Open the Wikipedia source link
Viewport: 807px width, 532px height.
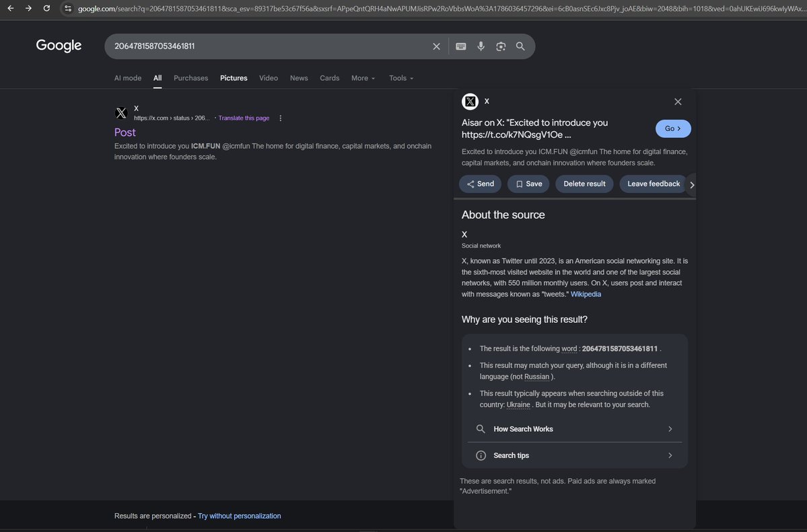(x=586, y=295)
